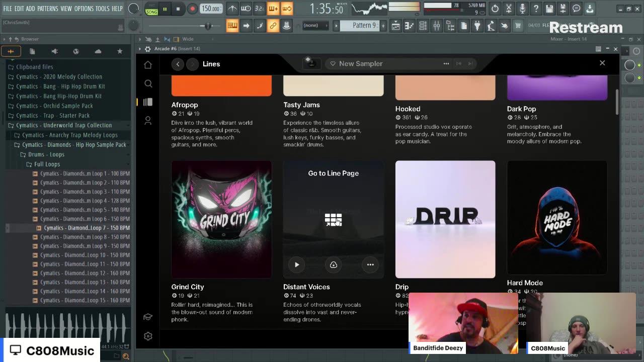Image resolution: width=644 pixels, height=362 pixels.
Task: Click the audio editor scissors icon
Action: (509, 9)
